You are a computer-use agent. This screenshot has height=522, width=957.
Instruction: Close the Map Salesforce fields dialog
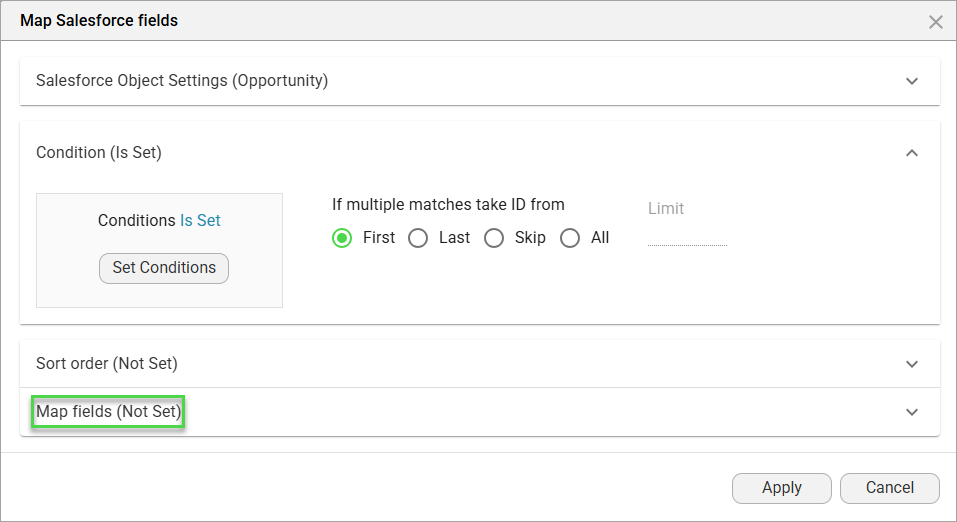pos(936,22)
